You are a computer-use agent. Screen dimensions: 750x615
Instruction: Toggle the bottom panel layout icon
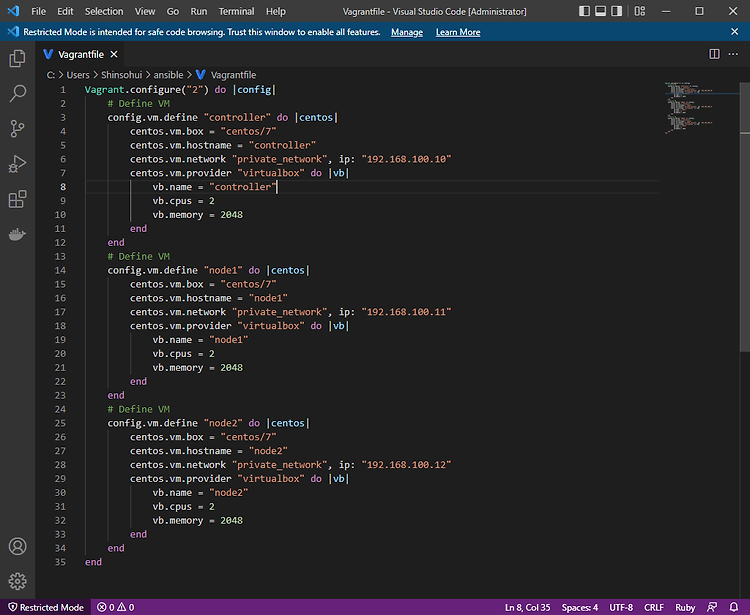point(600,11)
